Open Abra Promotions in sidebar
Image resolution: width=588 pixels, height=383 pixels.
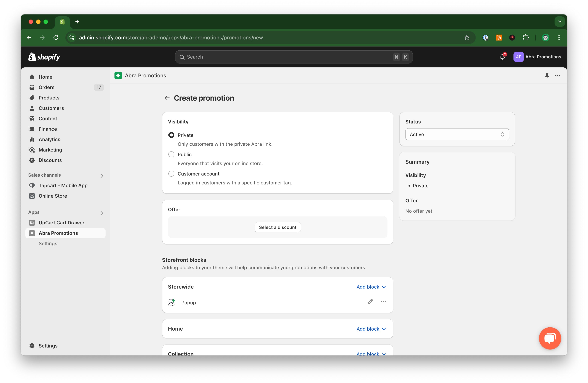click(65, 233)
